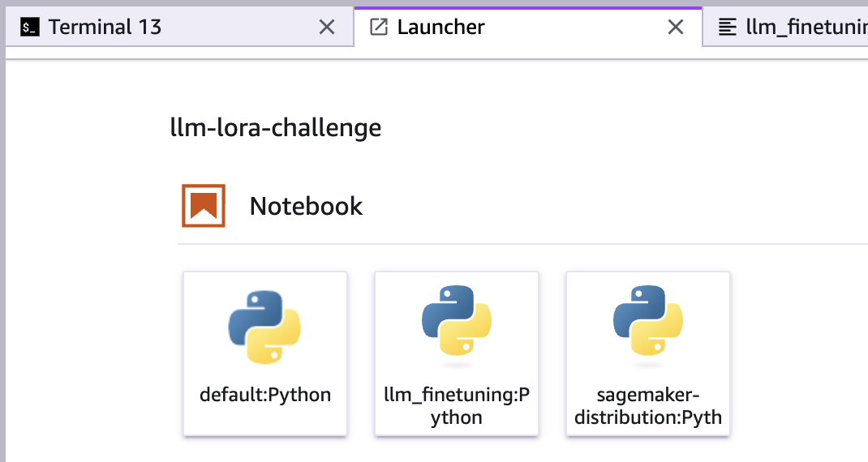Click the Python logo on sagemaker-distribution card

pos(647,320)
